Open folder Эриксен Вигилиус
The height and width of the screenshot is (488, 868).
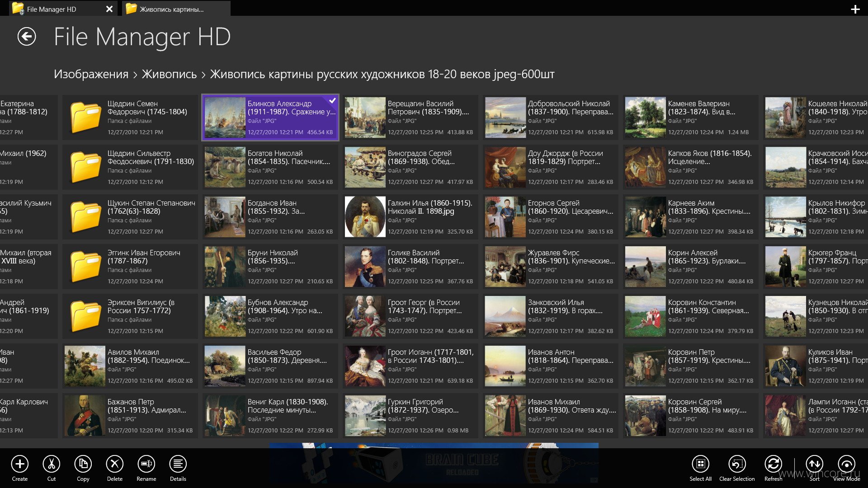point(130,316)
